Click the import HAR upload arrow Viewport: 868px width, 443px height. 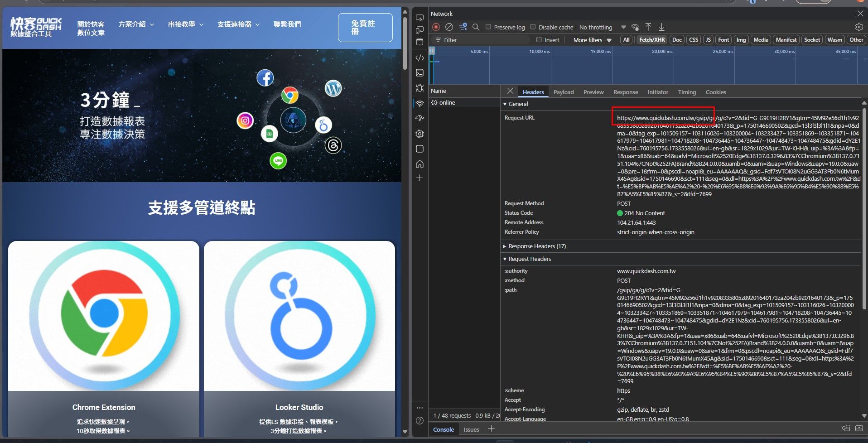[x=648, y=27]
